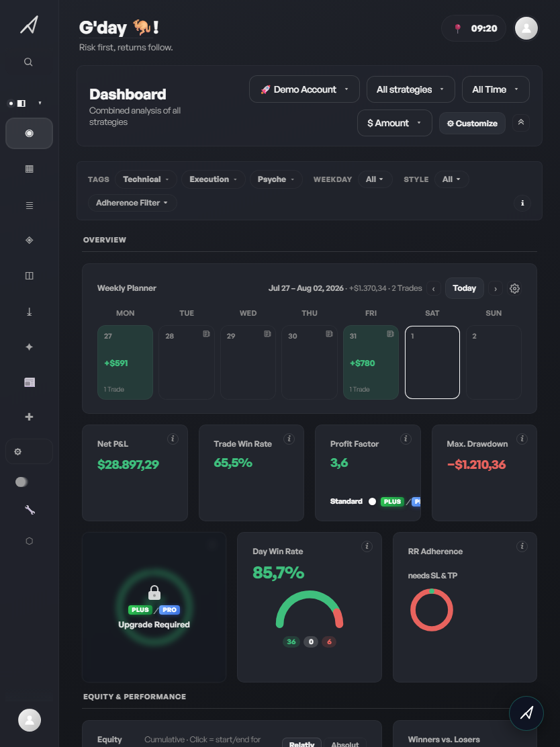Select Monday 27 day card
This screenshot has height=747, width=560.
tap(126, 362)
